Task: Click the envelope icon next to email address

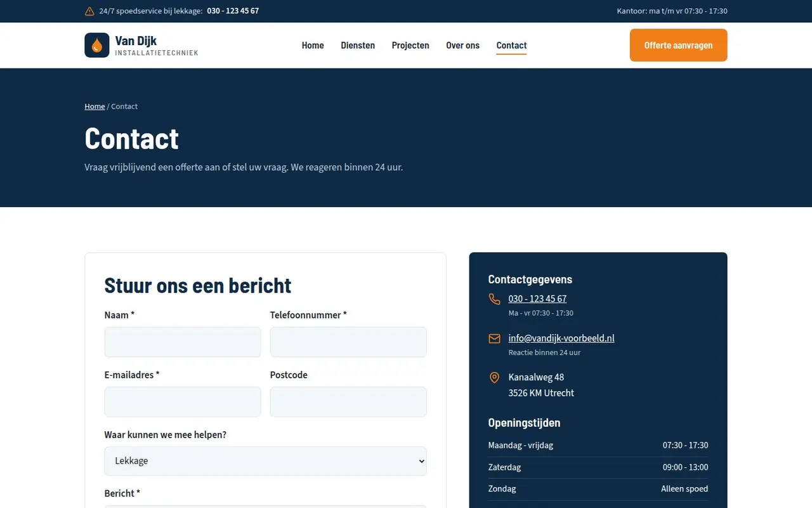Action: 495,338
